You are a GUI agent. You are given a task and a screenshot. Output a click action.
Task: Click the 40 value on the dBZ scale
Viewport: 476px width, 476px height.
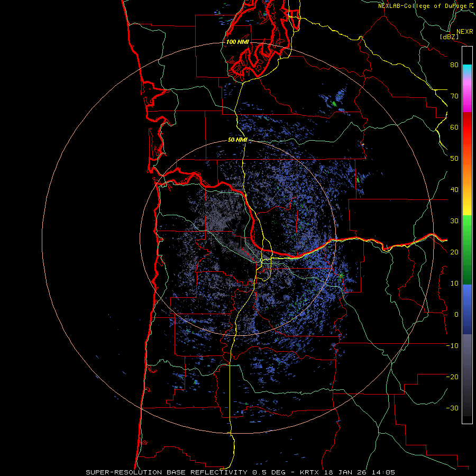click(x=454, y=190)
